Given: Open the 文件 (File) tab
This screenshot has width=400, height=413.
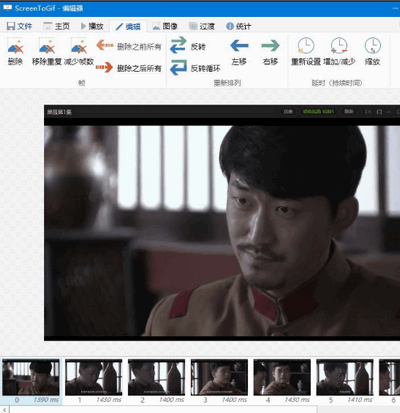Looking at the screenshot, I should pyautogui.click(x=19, y=26).
